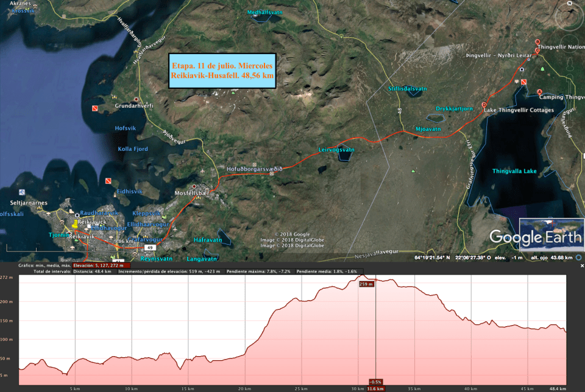The width and height of the screenshot is (585, 392).
Task: Click the streaming status ring in status bar
Action: pos(578,258)
